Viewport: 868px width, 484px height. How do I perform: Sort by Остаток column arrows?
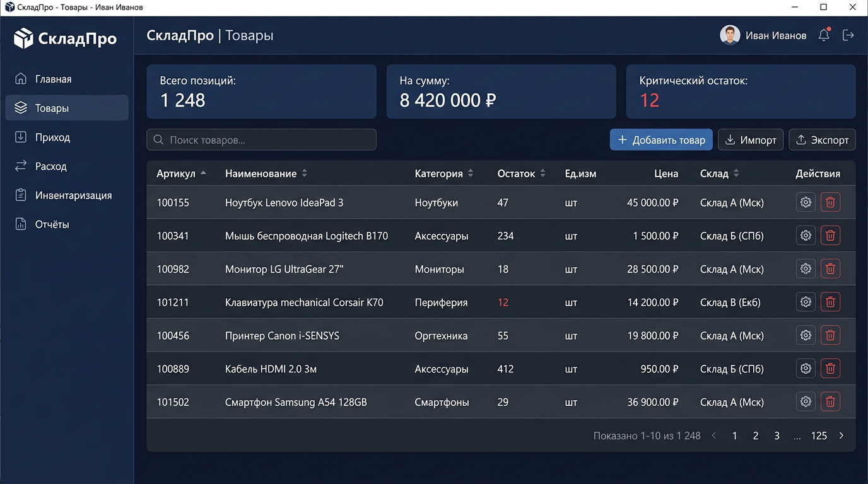pyautogui.click(x=542, y=173)
